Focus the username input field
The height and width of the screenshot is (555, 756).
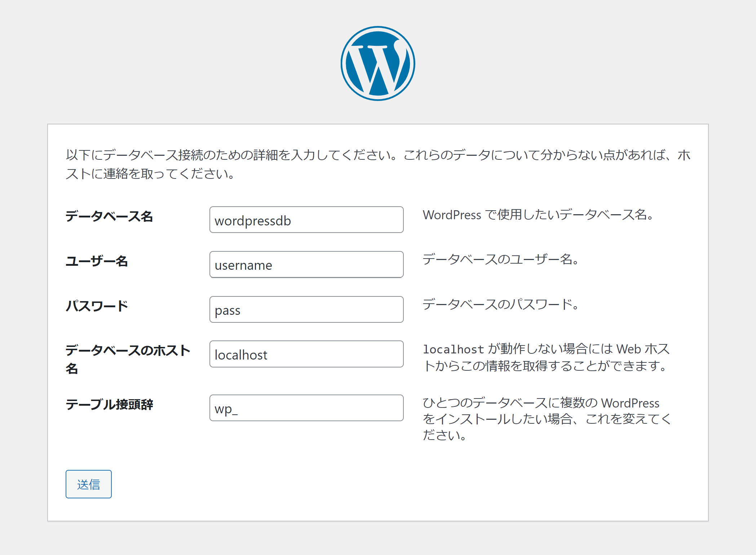306,265
